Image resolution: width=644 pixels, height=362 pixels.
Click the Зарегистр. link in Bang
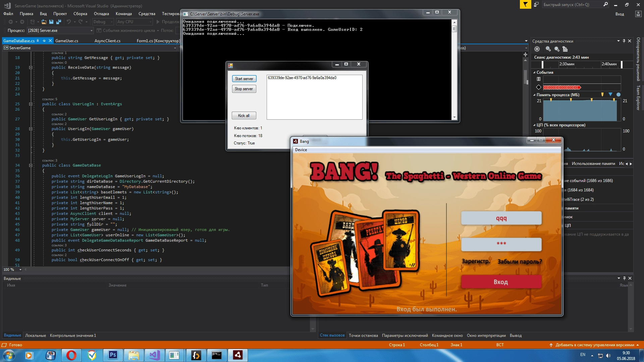click(476, 261)
